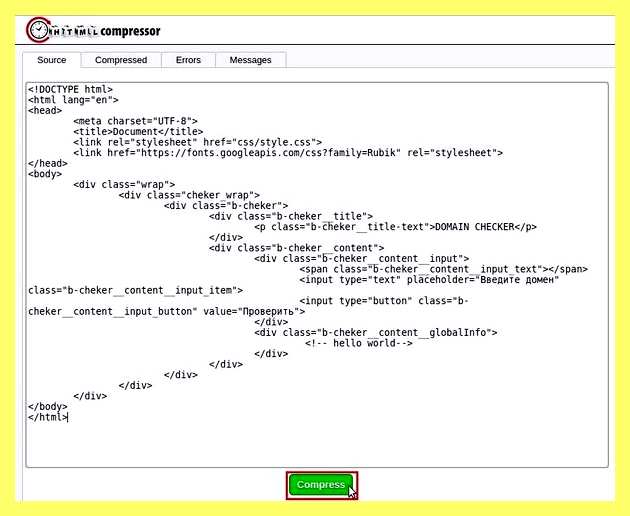Click the '</body>' closing tag line
The height and width of the screenshot is (516, 630).
[x=48, y=406]
